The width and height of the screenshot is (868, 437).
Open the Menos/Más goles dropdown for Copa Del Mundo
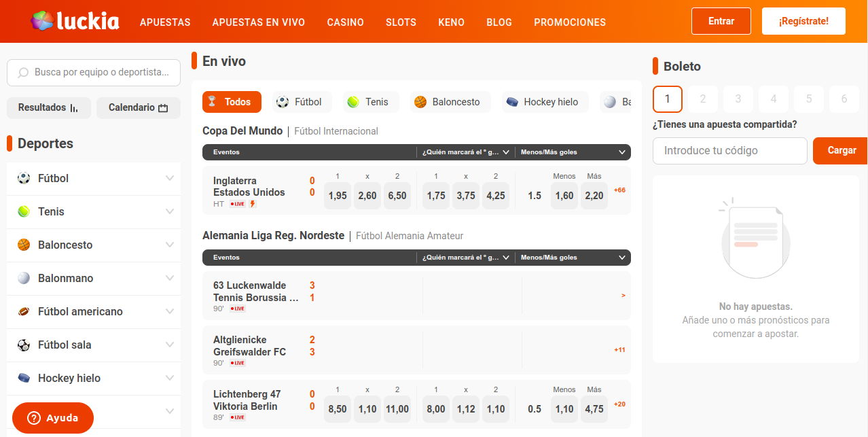point(621,152)
